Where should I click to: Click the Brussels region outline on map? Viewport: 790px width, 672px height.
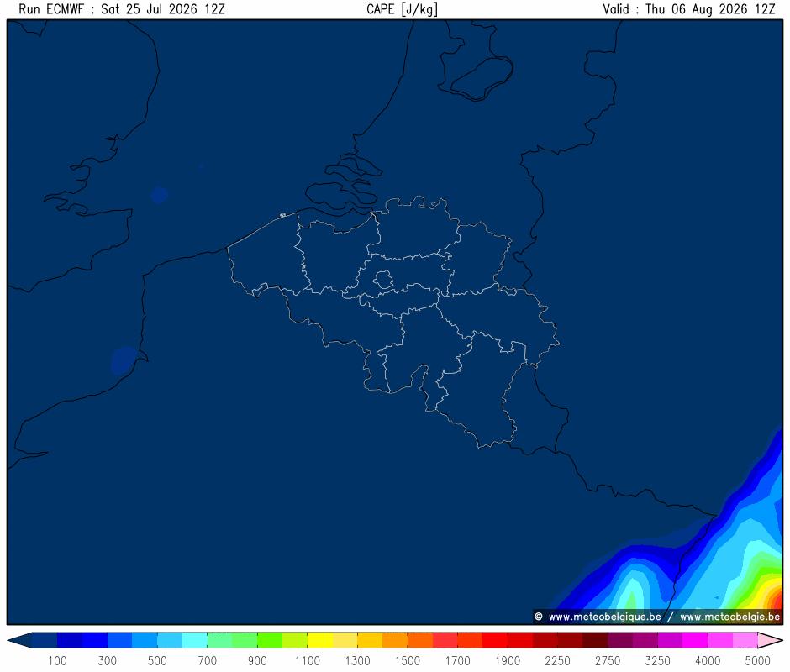coord(383,279)
